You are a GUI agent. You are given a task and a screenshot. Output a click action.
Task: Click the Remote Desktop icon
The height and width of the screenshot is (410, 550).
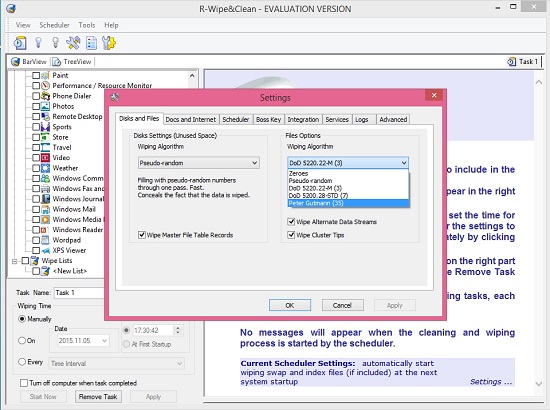tap(45, 116)
